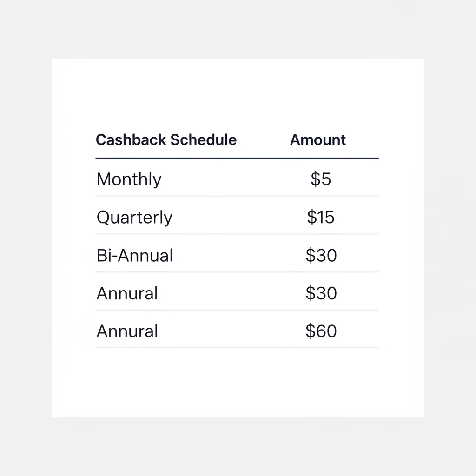Click the separator line beneath the Quarterly row

[x=237, y=234]
